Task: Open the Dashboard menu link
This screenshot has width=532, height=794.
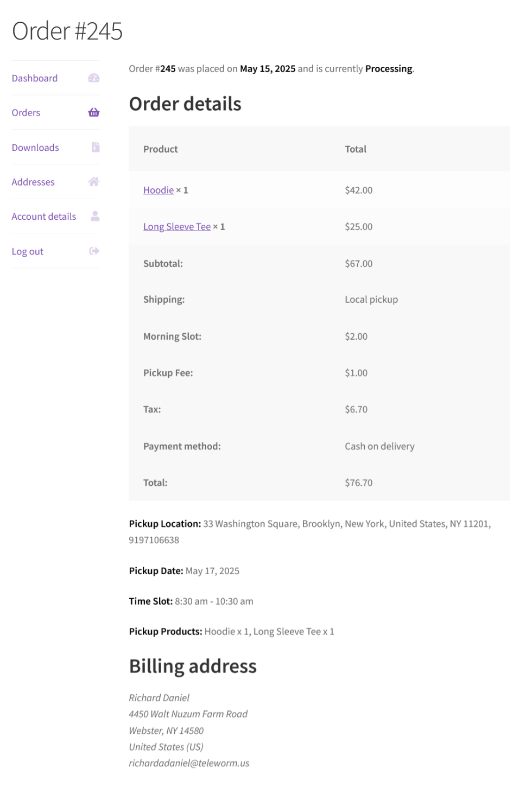Action: pyautogui.click(x=35, y=78)
